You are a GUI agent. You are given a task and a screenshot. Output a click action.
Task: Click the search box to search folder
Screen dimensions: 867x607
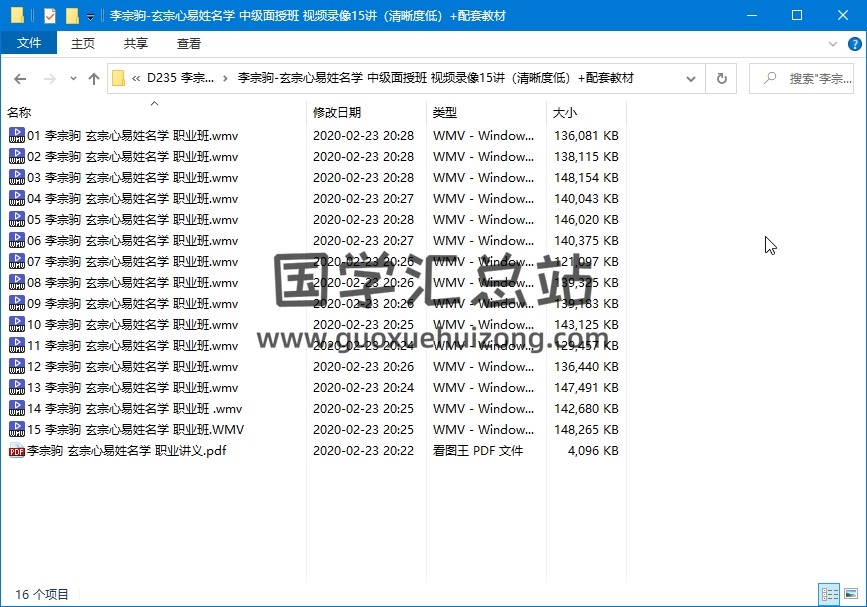point(805,78)
